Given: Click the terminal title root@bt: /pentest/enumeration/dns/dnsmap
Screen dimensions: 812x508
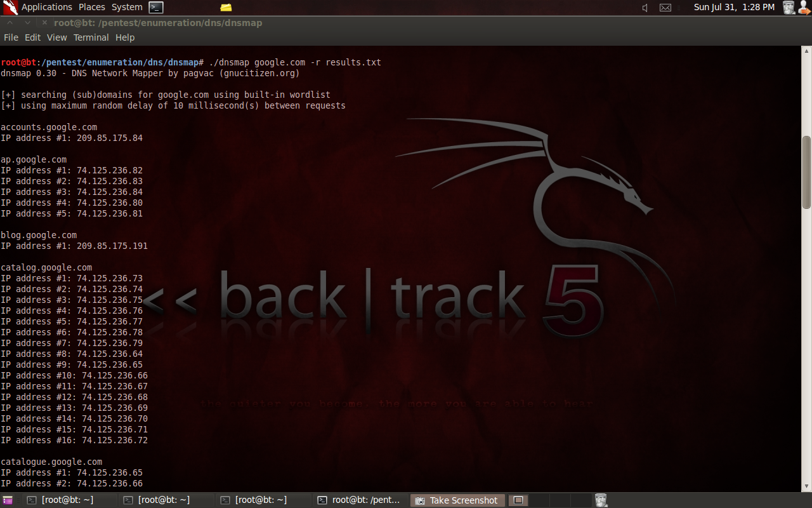Looking at the screenshot, I should coord(158,23).
